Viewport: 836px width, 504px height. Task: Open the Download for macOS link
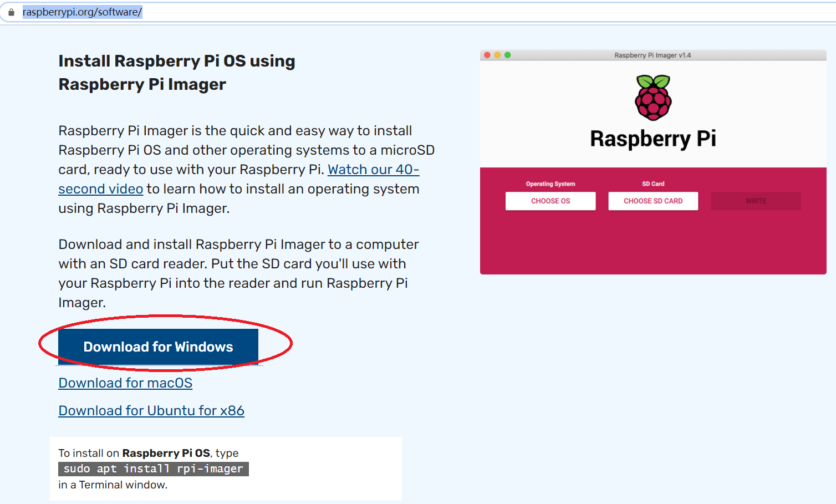coord(125,383)
